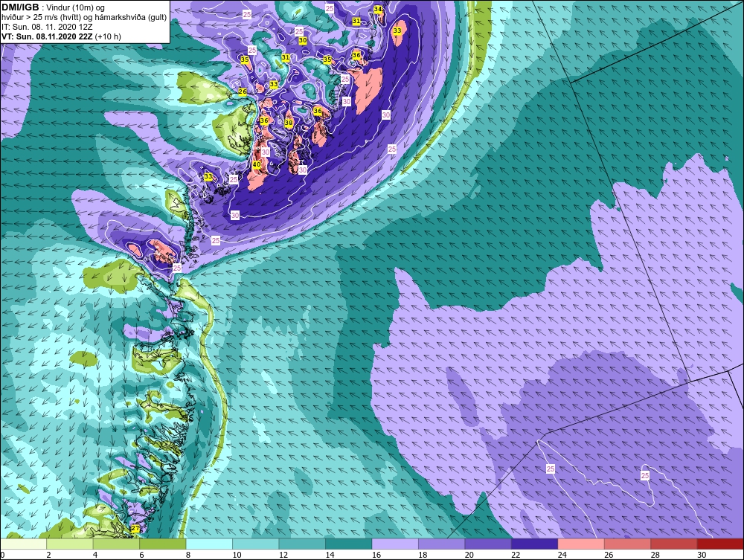Click the yellow gust label '40'

pyautogui.click(x=256, y=164)
